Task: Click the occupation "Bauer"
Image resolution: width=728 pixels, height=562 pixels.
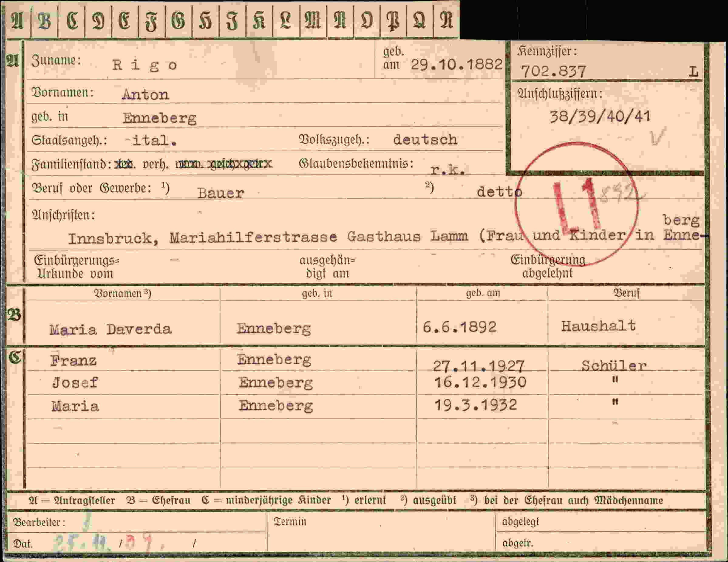Action: coord(221,193)
